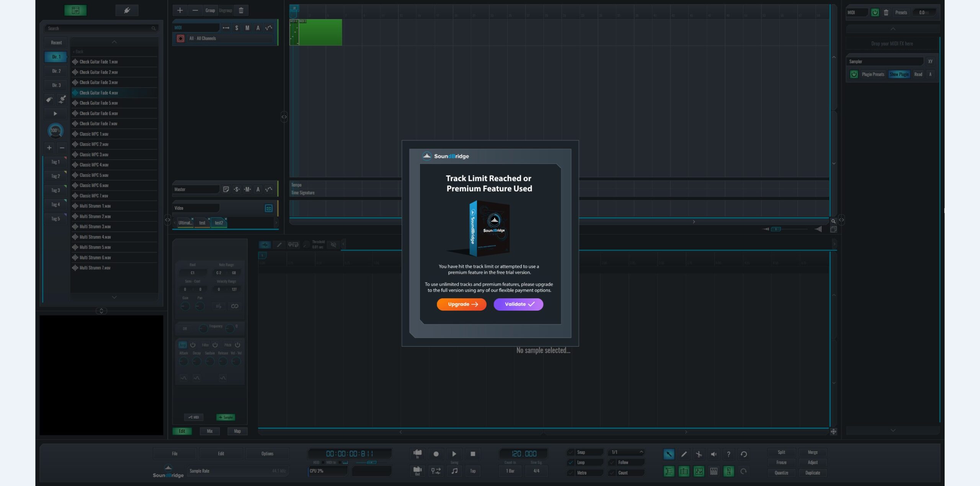
Task: Toggle automation A on MIDI track
Action: [x=258, y=28]
